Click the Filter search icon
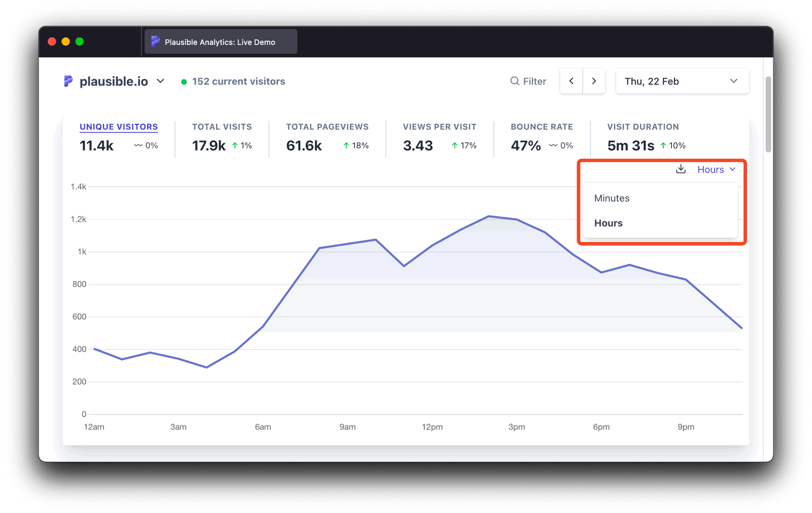This screenshot has width=812, height=513. pos(515,81)
